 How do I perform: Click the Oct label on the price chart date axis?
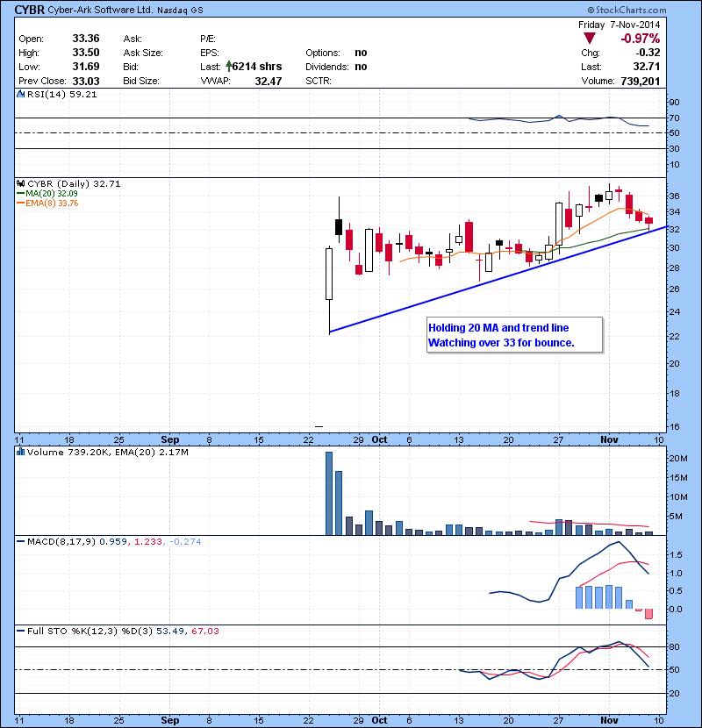point(379,439)
